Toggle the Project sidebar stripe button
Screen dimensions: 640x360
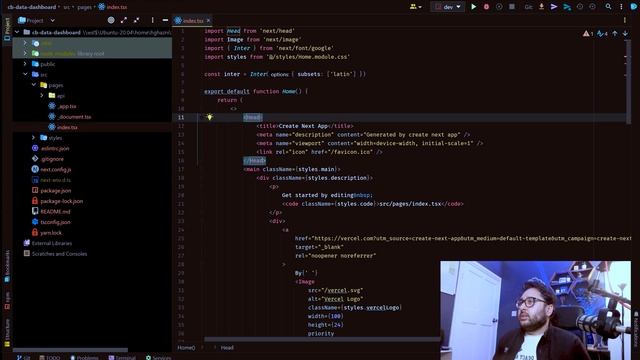[x=7, y=29]
